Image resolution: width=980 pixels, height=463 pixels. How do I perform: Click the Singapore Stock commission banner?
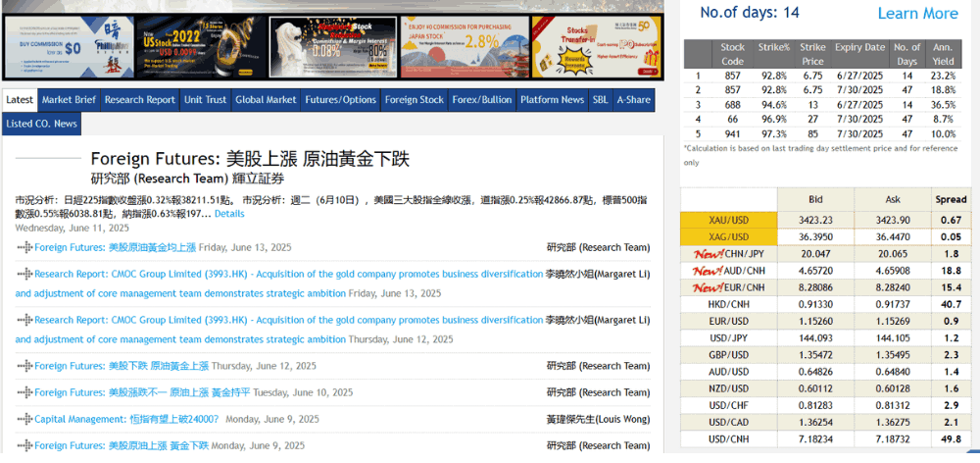click(x=331, y=46)
